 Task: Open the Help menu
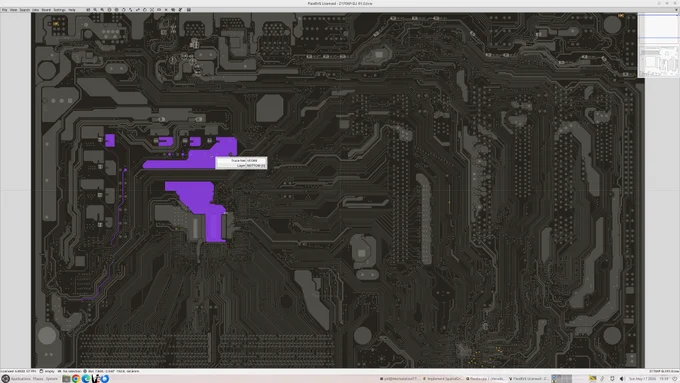click(x=72, y=10)
